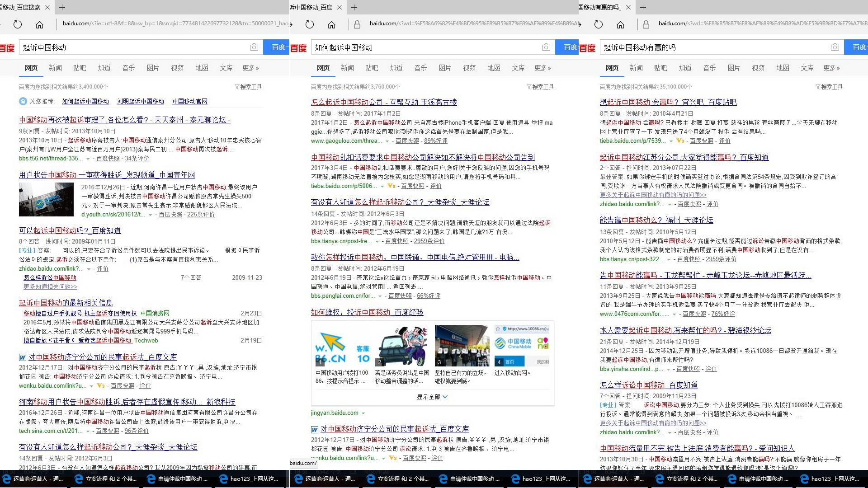Open result 想起诉中国移动 会赢吗? 宜兴吧
Screen dimensions: 868x488
(668, 102)
